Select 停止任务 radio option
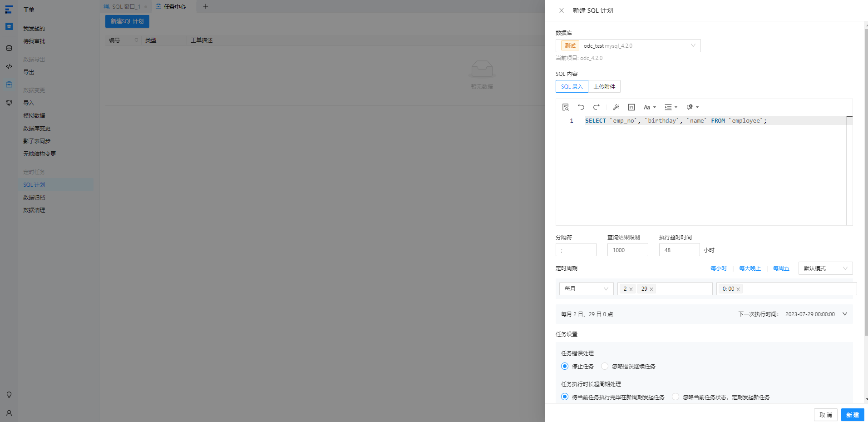Screen dimensions: 868x422 (x=565, y=366)
